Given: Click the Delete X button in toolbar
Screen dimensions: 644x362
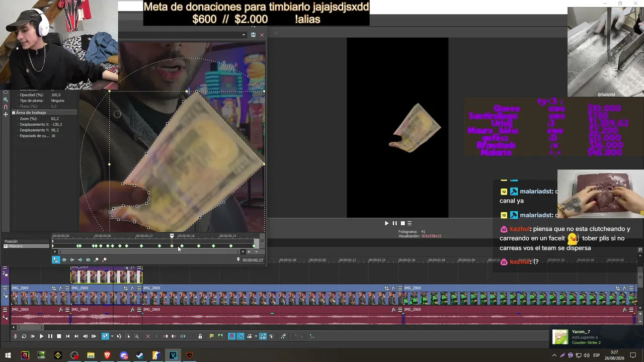Looking at the screenshot, I should point(147,336).
